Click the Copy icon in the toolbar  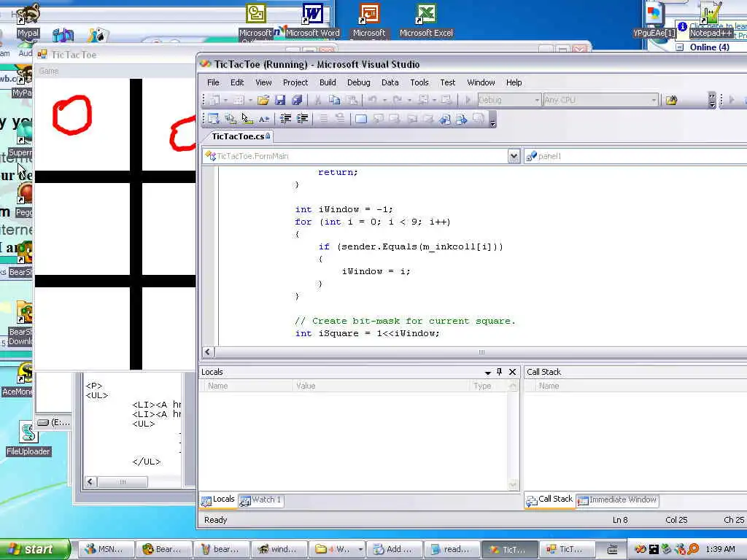(334, 100)
